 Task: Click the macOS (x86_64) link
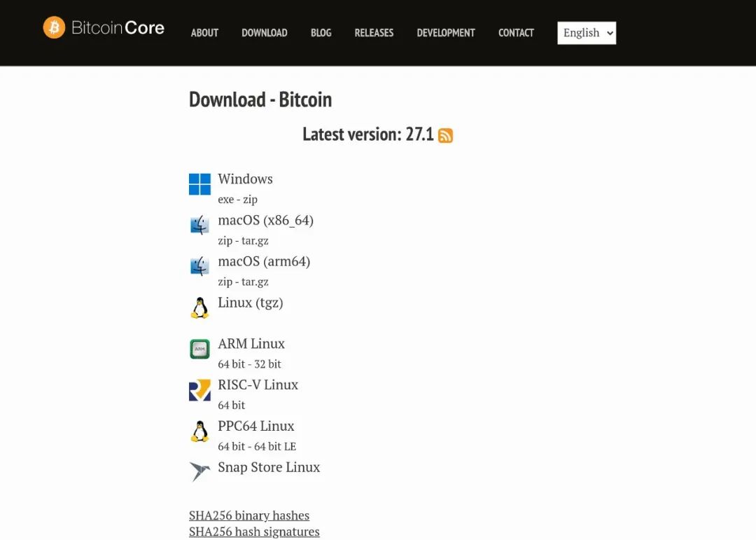pyautogui.click(x=266, y=221)
